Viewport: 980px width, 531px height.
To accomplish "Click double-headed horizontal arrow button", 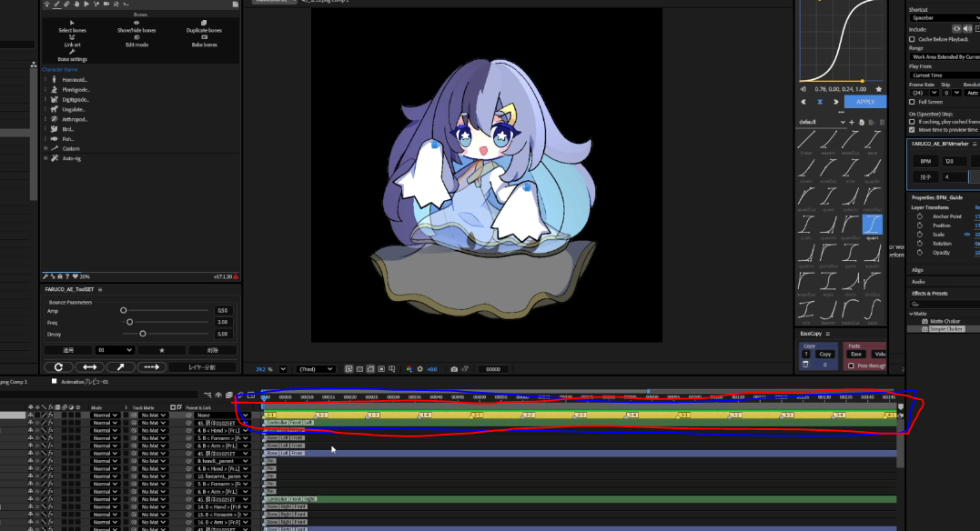I will pos(89,366).
